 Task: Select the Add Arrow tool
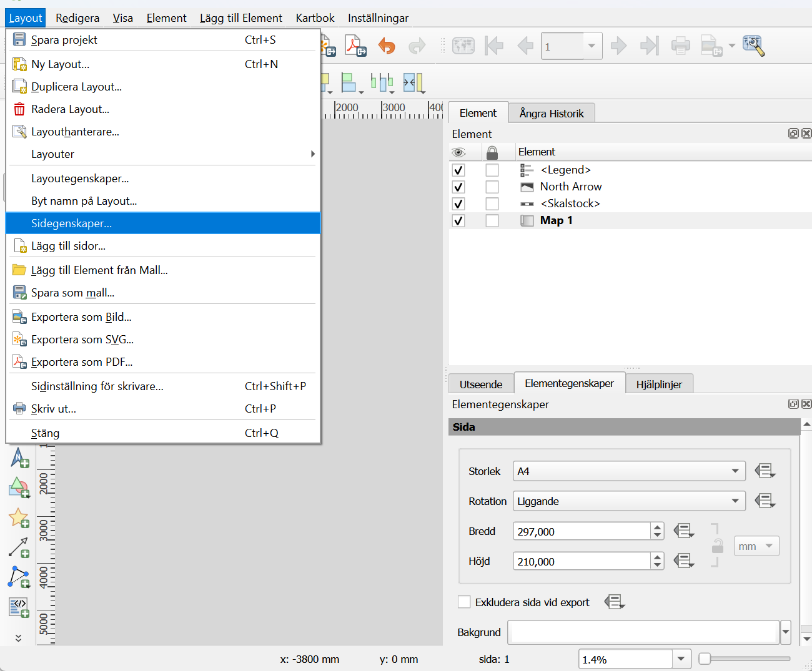(x=19, y=547)
